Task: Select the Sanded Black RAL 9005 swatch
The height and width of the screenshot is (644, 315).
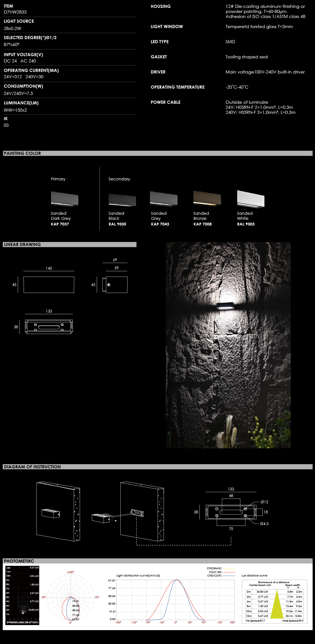Action: (x=122, y=200)
